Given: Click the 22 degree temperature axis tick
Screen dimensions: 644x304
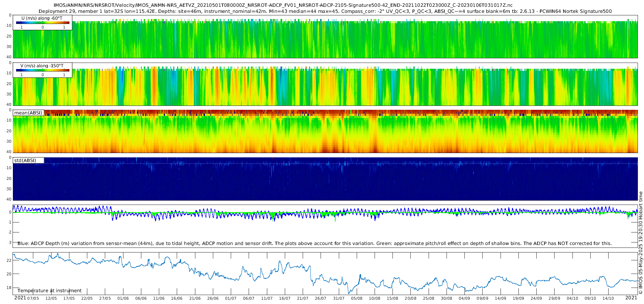Looking at the screenshot, I should [x=9, y=260].
